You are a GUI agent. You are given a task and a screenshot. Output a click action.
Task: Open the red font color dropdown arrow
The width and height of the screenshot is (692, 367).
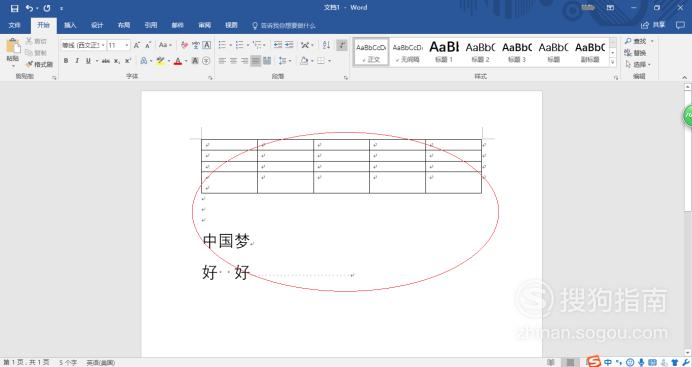(186, 61)
